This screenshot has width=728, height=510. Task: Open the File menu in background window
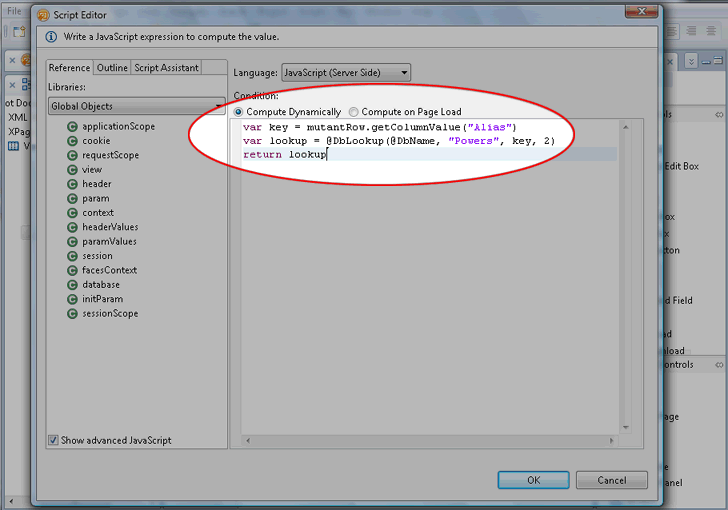(x=14, y=11)
